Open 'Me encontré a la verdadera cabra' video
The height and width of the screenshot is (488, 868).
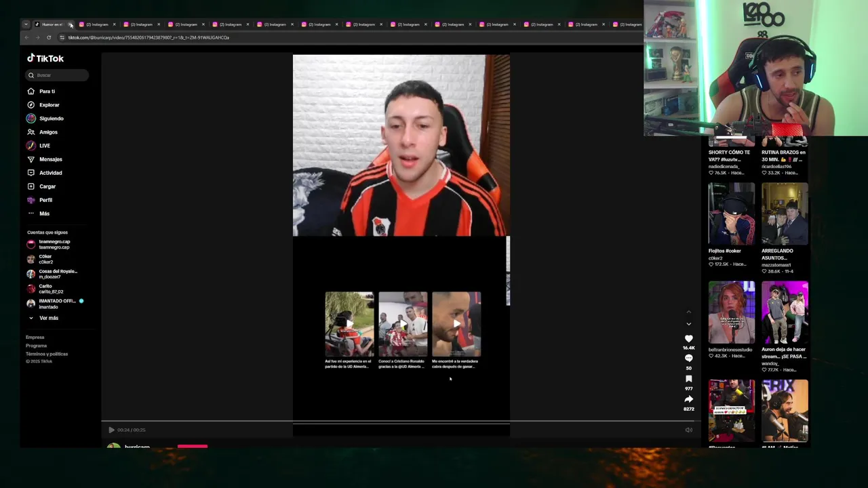click(456, 324)
